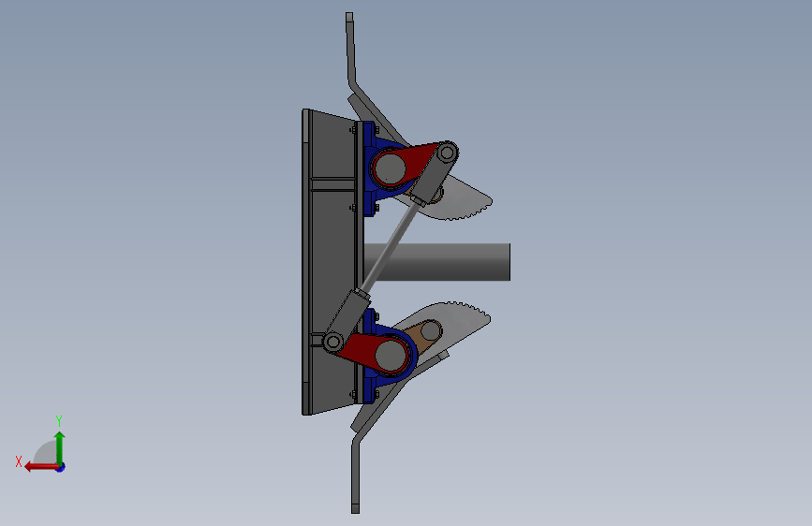Click the green Y axis arrow of the triad
The height and width of the screenshot is (526, 812).
click(x=60, y=446)
